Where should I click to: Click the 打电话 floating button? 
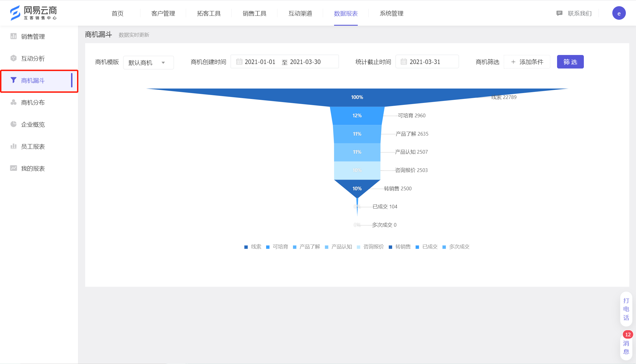pyautogui.click(x=626, y=309)
